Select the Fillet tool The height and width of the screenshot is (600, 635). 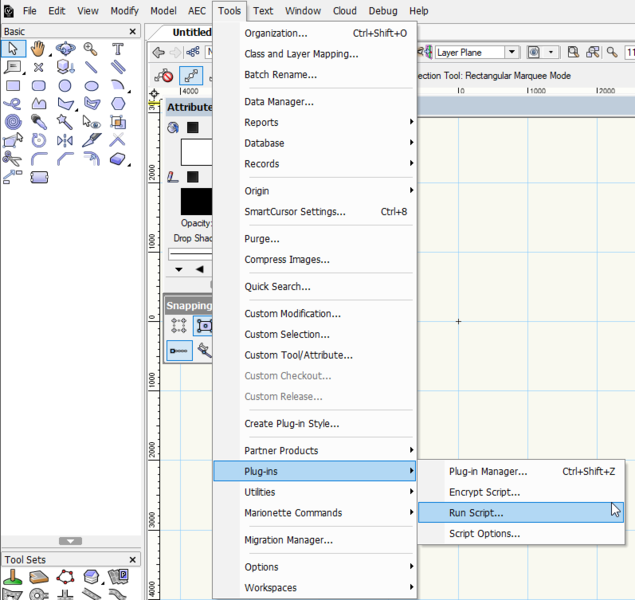pyautogui.click(x=39, y=159)
